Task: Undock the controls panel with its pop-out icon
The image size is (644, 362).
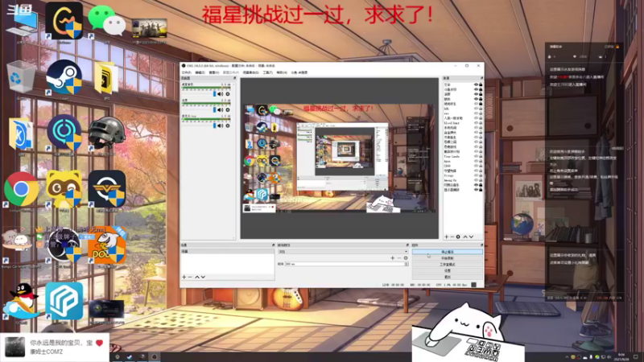Action: [x=481, y=245]
